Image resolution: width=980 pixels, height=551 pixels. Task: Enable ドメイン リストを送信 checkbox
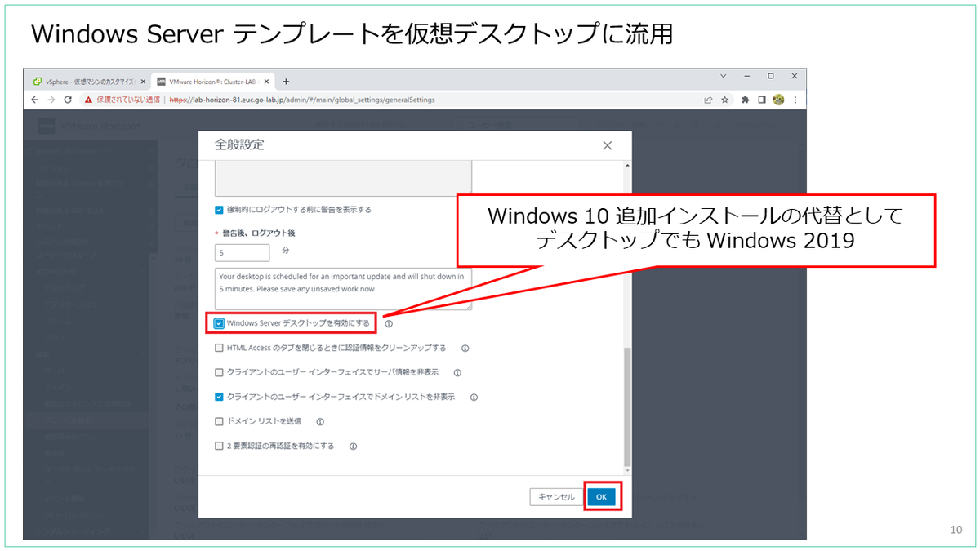219,422
